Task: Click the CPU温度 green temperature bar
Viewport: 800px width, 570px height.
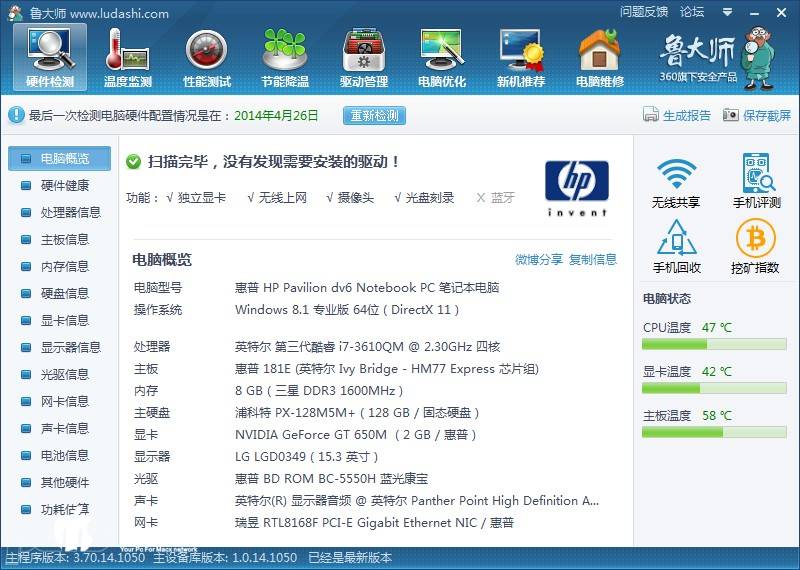Action: (715, 344)
